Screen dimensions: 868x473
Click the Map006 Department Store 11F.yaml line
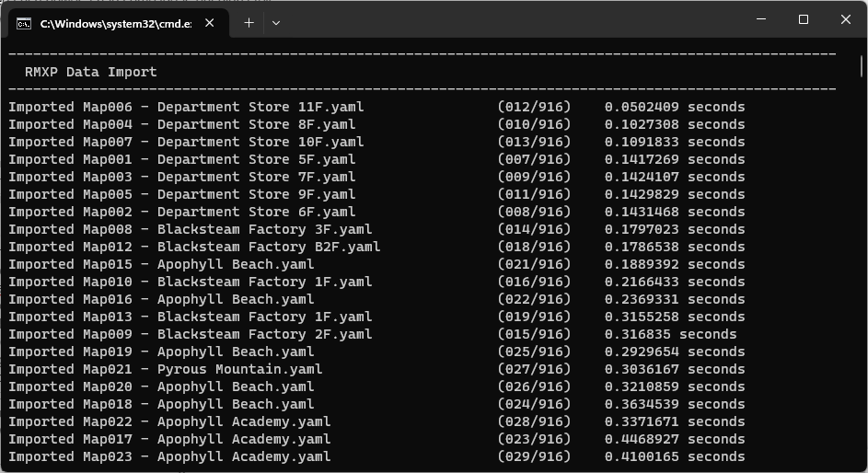pos(186,107)
